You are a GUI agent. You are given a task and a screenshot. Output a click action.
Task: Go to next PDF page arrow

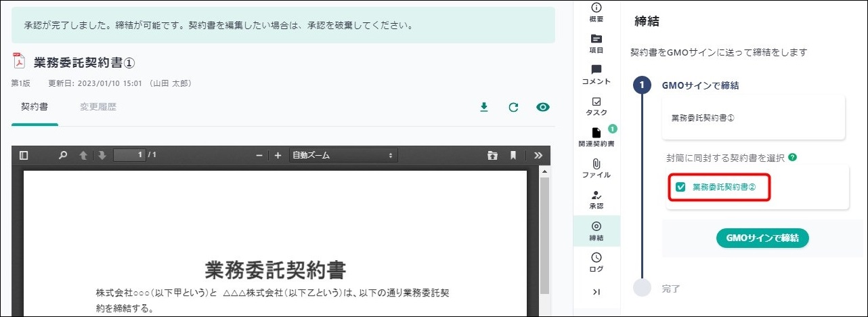(102, 155)
